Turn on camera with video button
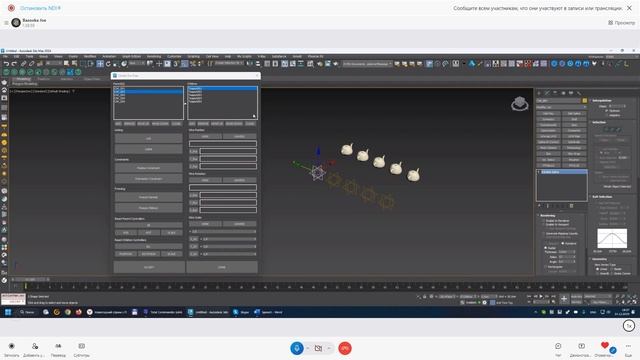640x360 pixels. pyautogui.click(x=318, y=348)
